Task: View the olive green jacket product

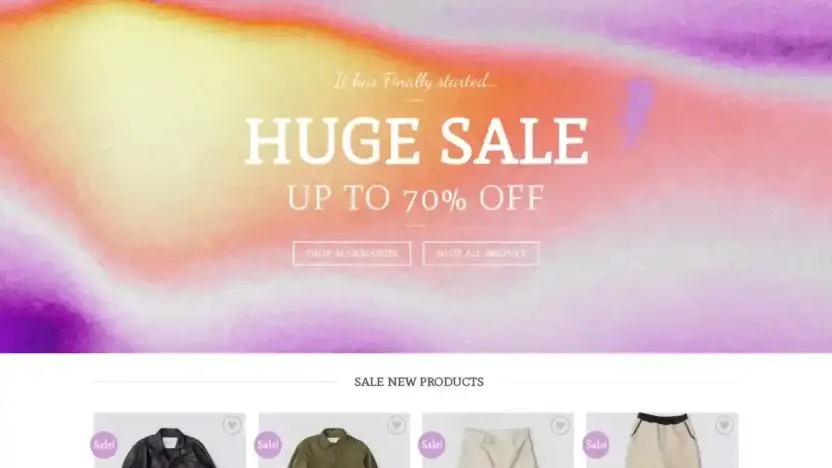Action: point(334,448)
